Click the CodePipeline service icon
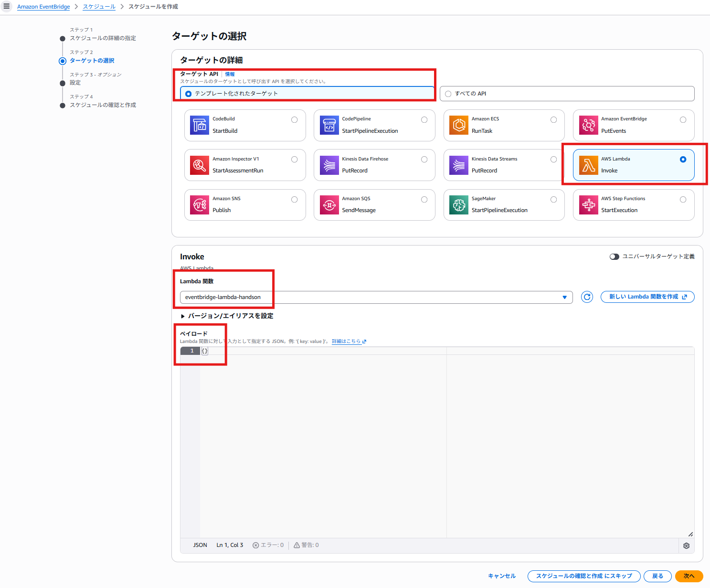This screenshot has height=588, width=710. (329, 125)
